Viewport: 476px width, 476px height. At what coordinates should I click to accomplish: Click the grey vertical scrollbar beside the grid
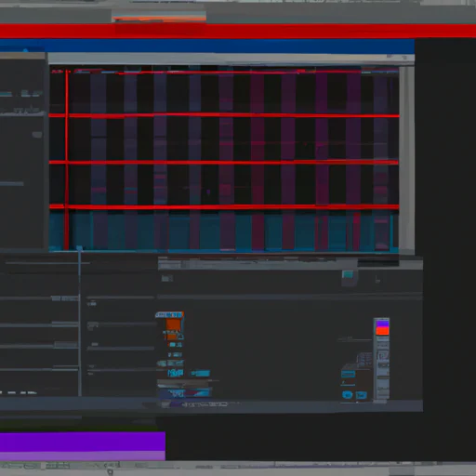(x=407, y=160)
